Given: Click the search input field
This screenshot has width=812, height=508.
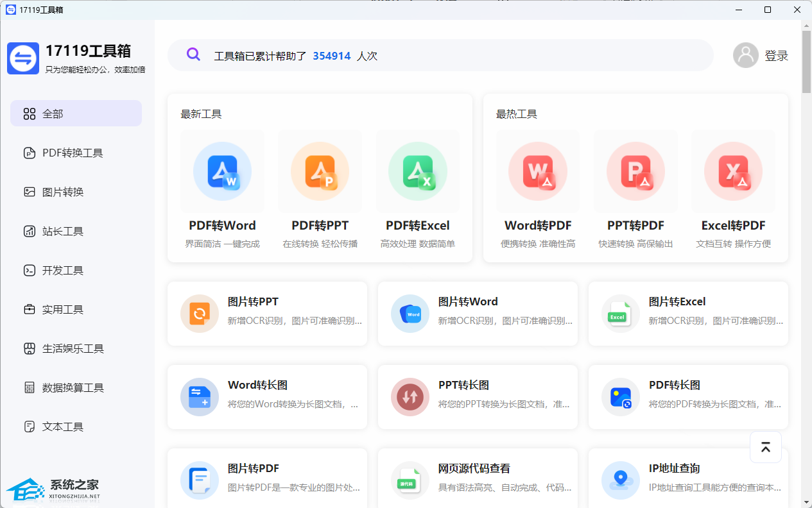Looking at the screenshot, I should pos(440,55).
